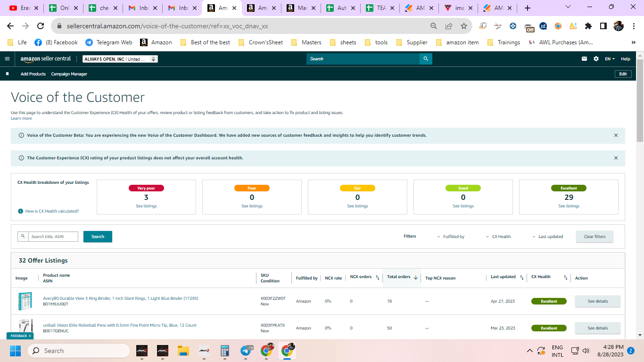Click the Amazon Seller Central logo

point(46,59)
